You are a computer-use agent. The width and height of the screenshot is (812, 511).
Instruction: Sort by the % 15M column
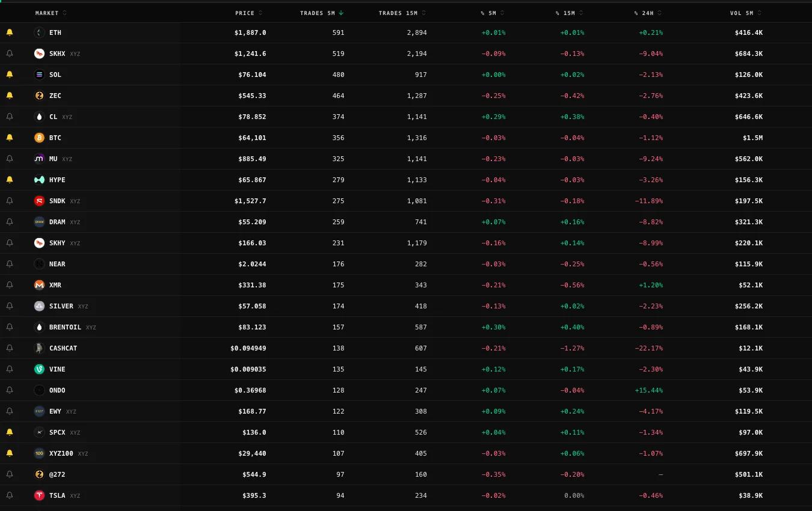tap(570, 13)
